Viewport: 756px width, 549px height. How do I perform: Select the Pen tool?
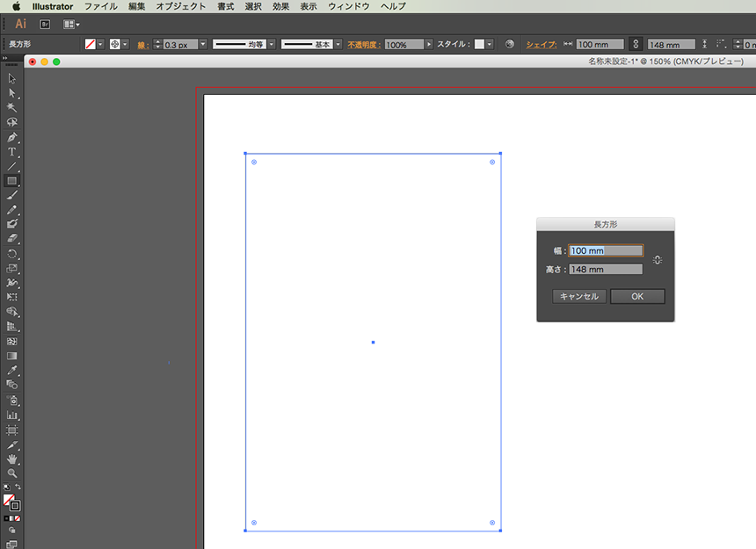(12, 138)
